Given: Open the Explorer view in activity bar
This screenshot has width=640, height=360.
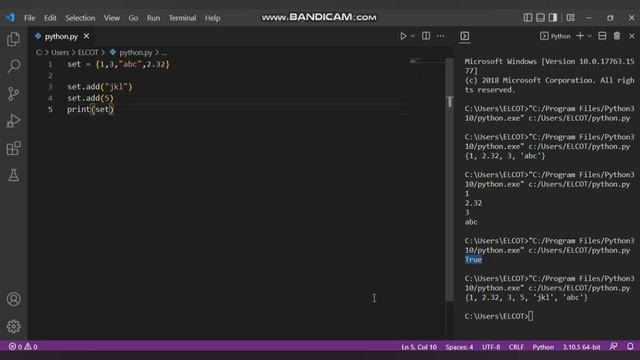Looking at the screenshot, I should click(x=13, y=39).
